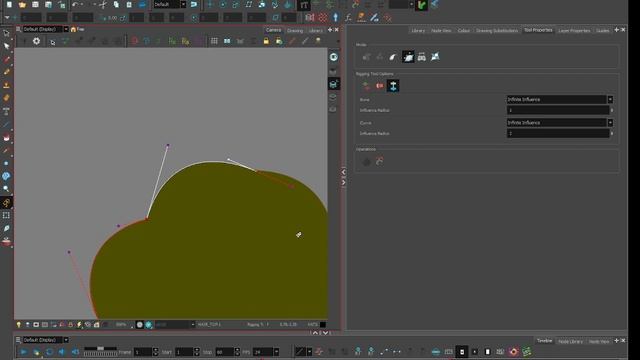Click the Bone Influence Radius field
Image resolution: width=640 pixels, height=360 pixels.
pos(558,110)
